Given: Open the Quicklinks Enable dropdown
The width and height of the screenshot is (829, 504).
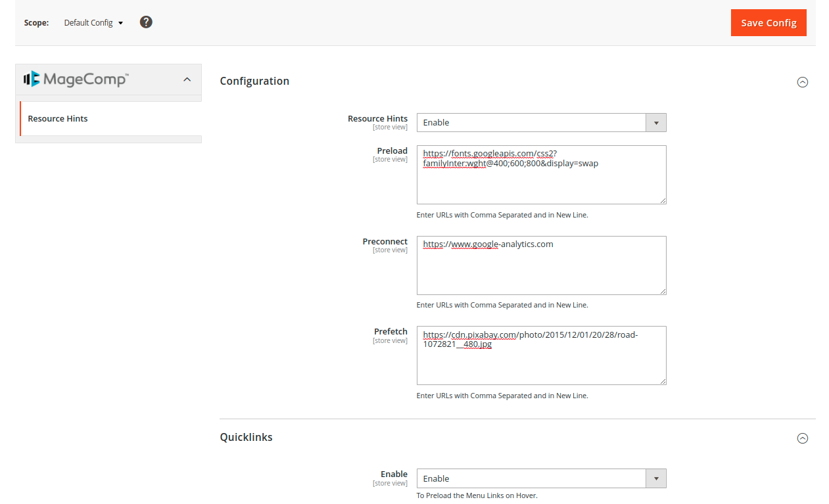Looking at the screenshot, I should pos(541,478).
